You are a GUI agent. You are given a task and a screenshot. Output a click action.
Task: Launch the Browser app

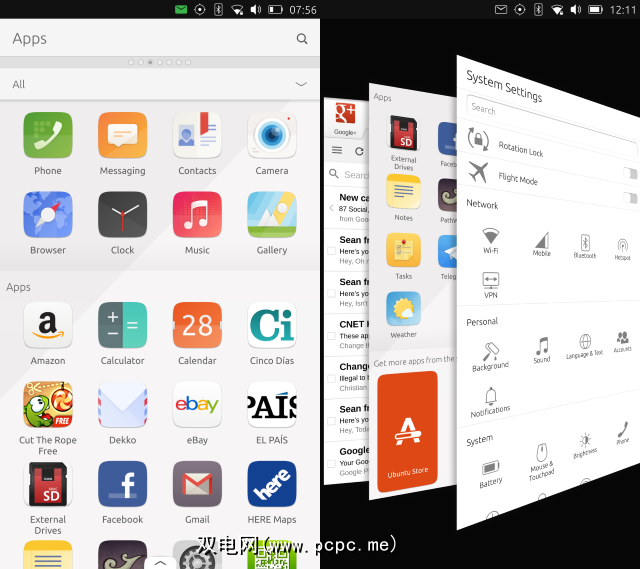pos(48,214)
